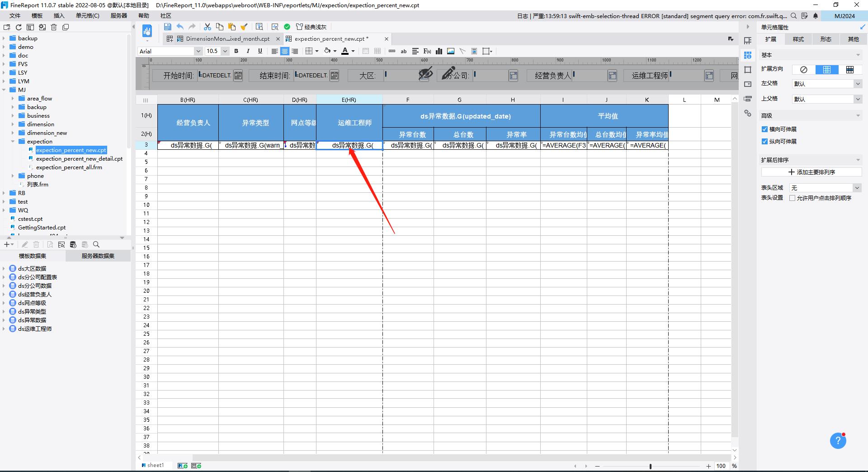The width and height of the screenshot is (868, 472).
Task: Toggle the 横向可伸展 checkbox
Action: point(764,129)
